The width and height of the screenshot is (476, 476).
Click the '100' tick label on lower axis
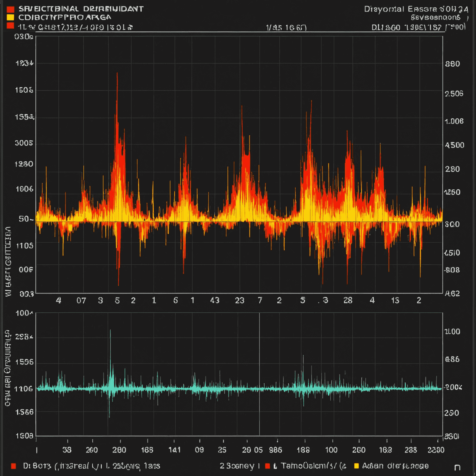tap(331, 450)
